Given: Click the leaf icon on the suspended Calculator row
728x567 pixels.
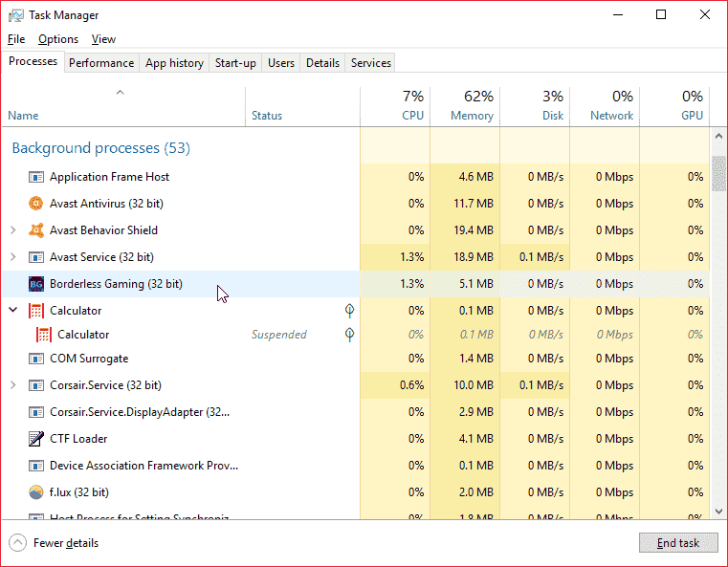Looking at the screenshot, I should pos(349,334).
